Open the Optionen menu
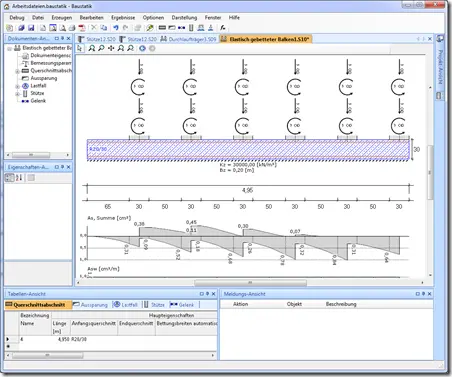Image resolution: width=452 pixels, height=377 pixels. pyautogui.click(x=153, y=17)
